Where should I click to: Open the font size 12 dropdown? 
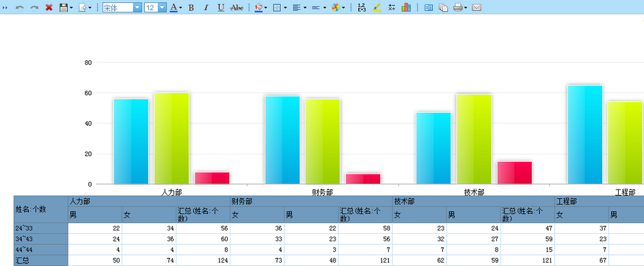click(162, 8)
